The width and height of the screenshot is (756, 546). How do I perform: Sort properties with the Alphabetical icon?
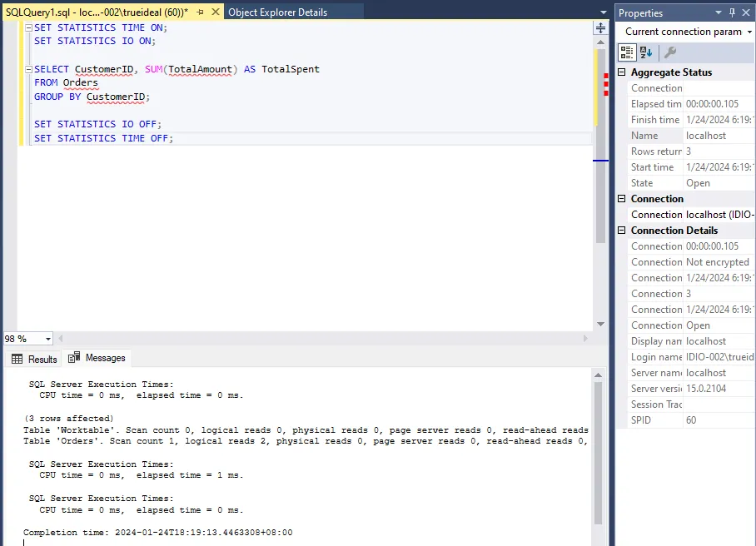click(x=646, y=52)
